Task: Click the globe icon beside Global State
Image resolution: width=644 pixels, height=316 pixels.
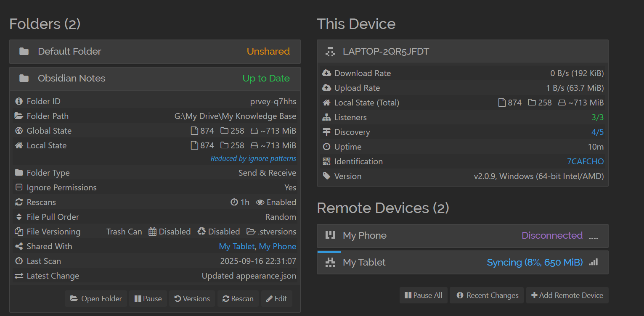Action: [19, 131]
